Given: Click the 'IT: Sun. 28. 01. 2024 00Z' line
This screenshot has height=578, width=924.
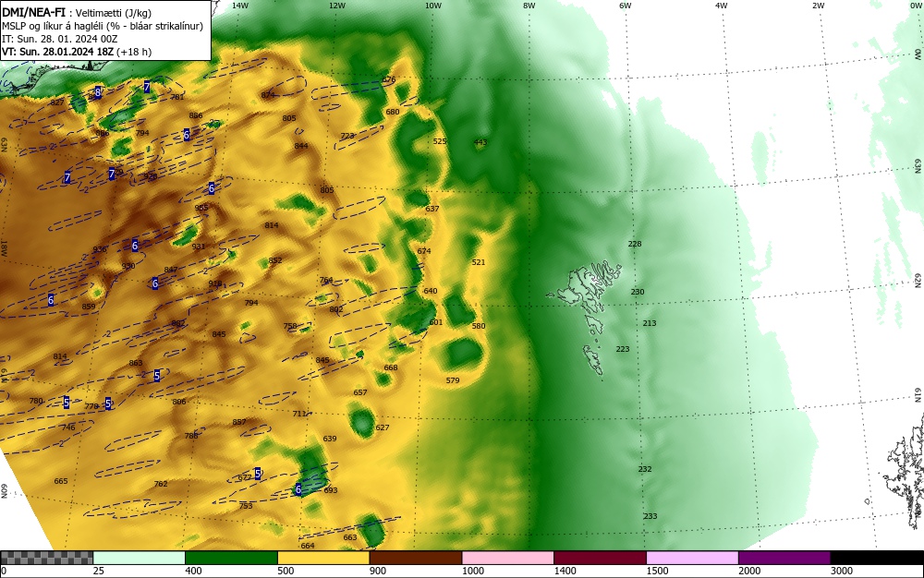Looking at the screenshot, I should pos(59,39).
